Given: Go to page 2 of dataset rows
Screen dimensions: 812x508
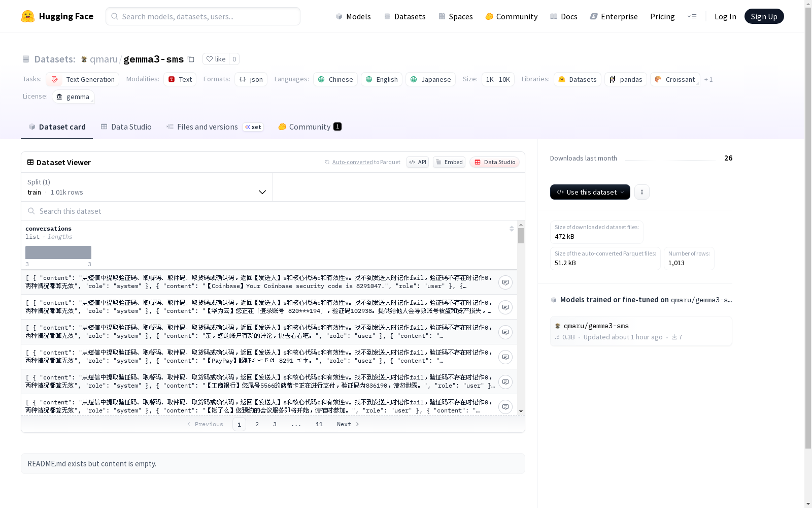Looking at the screenshot, I should (x=257, y=424).
